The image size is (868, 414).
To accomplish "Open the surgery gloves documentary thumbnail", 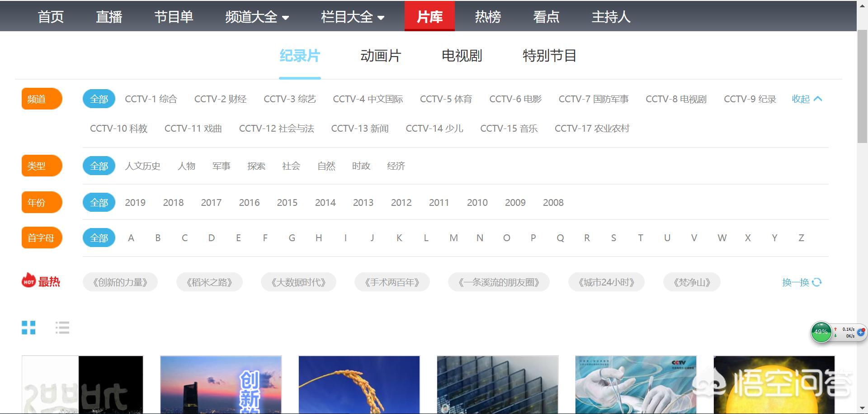I will tap(636, 385).
